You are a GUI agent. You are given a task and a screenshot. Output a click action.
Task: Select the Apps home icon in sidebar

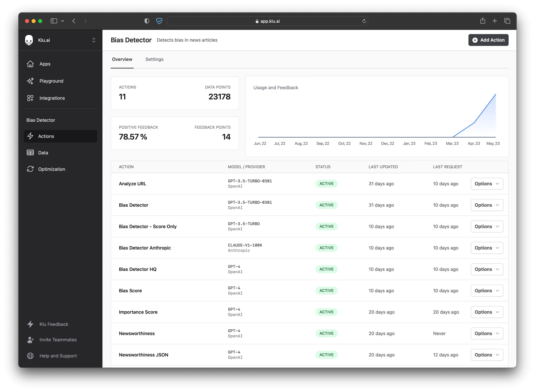pyautogui.click(x=30, y=64)
